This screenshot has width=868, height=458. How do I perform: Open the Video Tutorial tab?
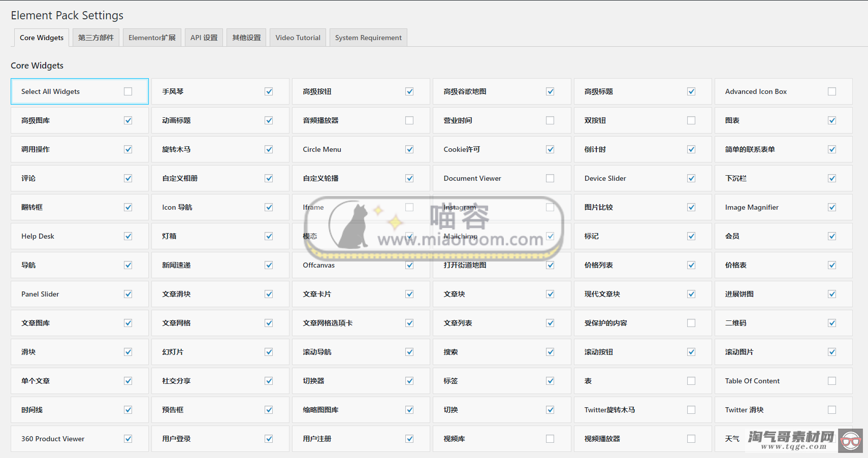[x=297, y=37]
